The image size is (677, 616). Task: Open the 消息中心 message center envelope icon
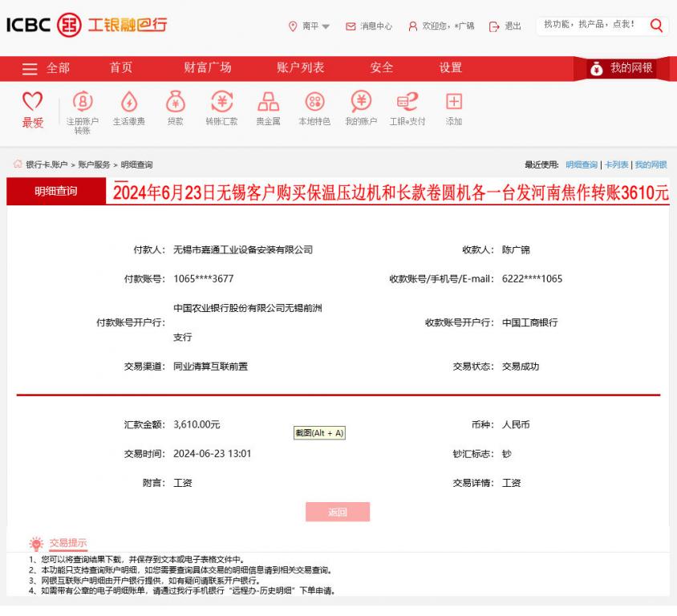pos(350,26)
